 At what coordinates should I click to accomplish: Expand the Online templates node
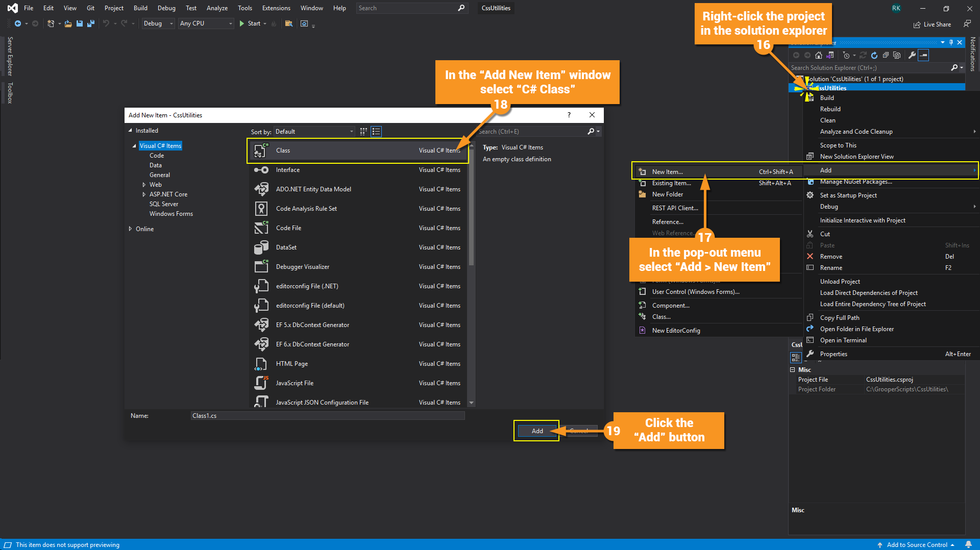130,229
